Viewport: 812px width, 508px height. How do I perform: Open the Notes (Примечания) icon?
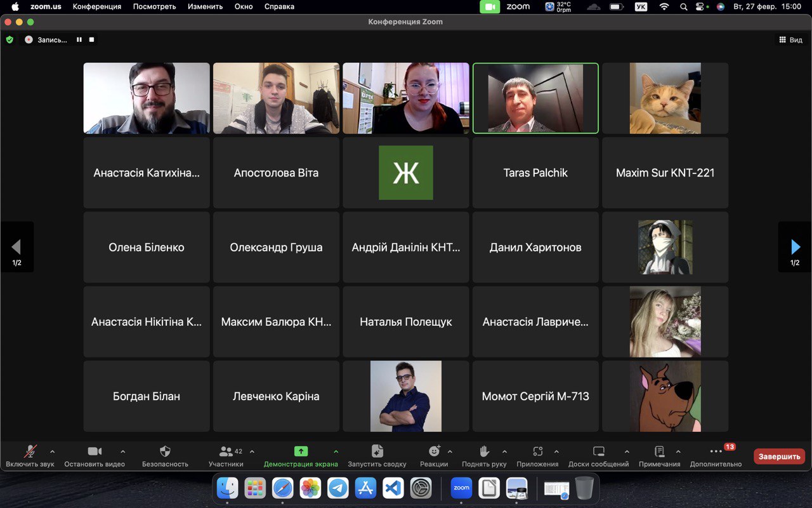coord(659,451)
